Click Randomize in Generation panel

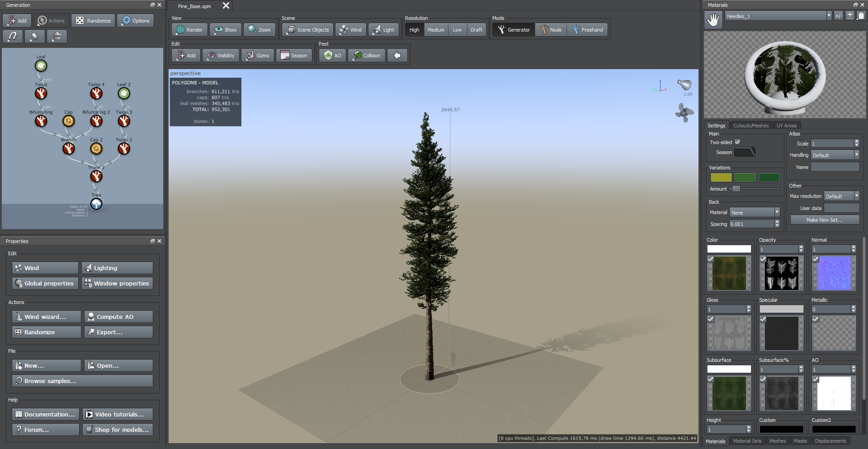pos(93,21)
